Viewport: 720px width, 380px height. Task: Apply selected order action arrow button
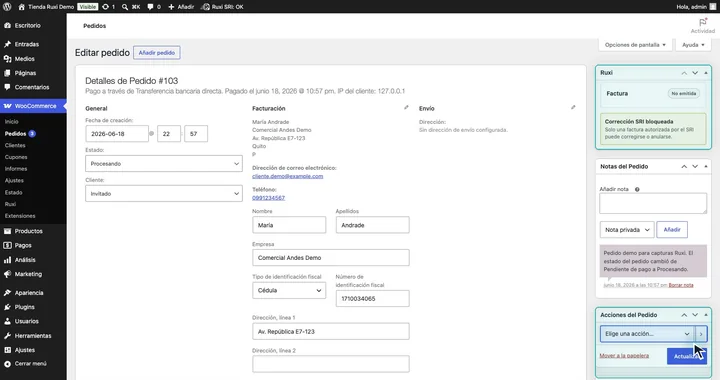pos(701,334)
